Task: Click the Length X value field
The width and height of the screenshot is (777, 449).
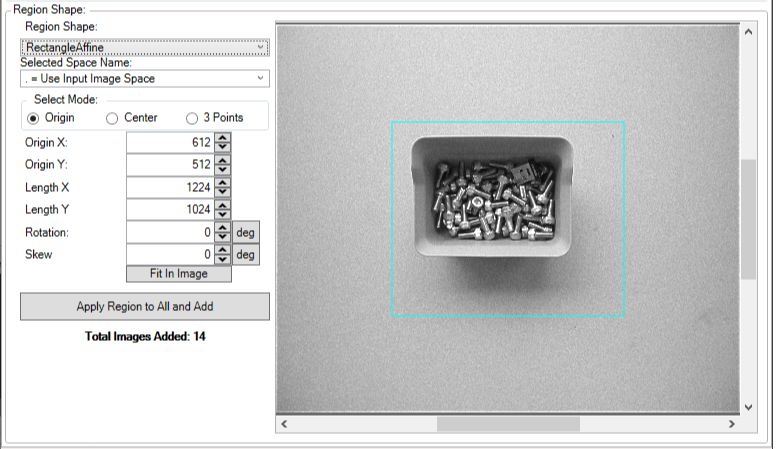Action: (x=170, y=187)
